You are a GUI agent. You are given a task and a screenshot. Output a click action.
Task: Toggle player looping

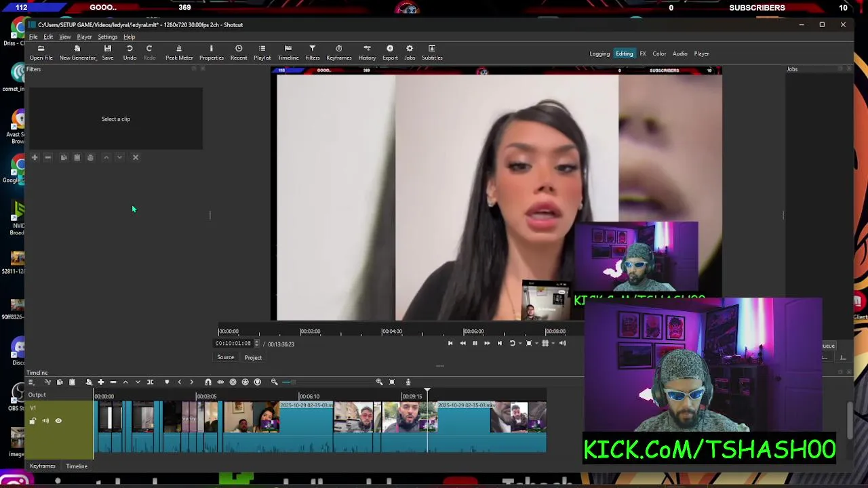coord(513,343)
